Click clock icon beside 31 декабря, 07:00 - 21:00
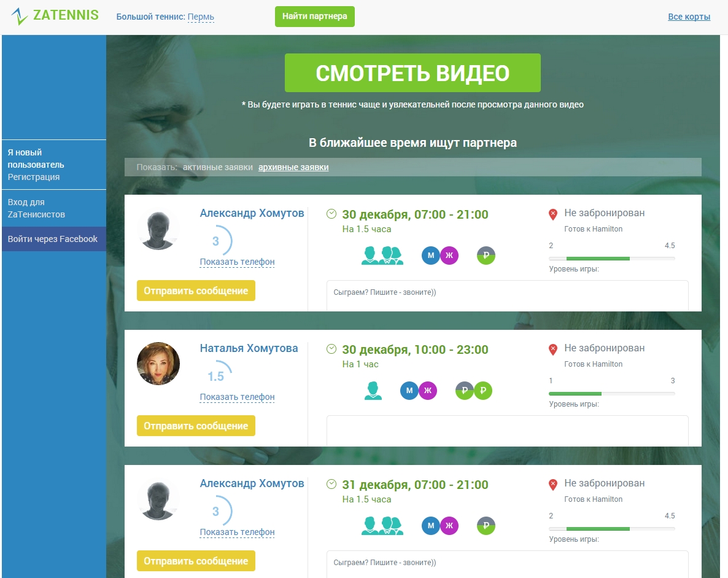The width and height of the screenshot is (728, 578). [x=331, y=484]
